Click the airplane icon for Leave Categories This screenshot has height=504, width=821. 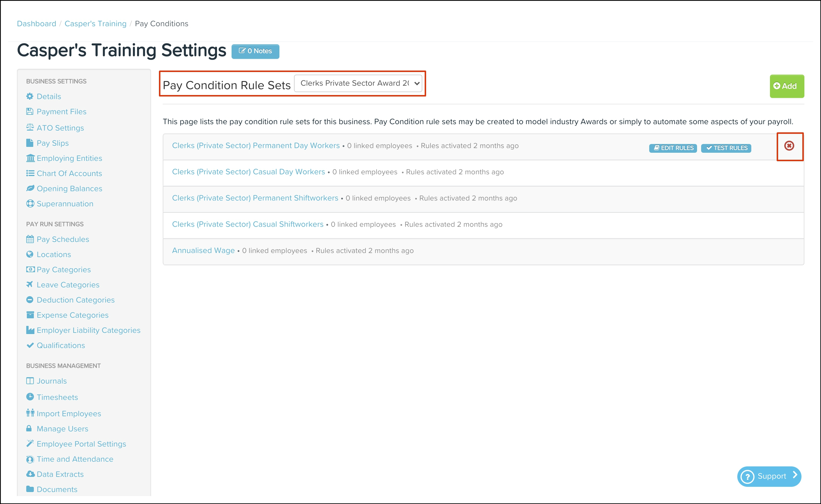tap(30, 284)
